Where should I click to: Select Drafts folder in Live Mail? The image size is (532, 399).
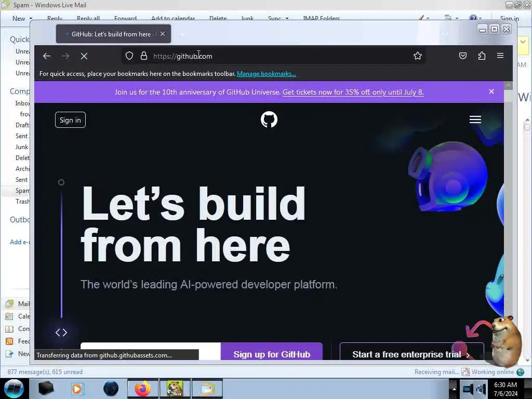22,125
